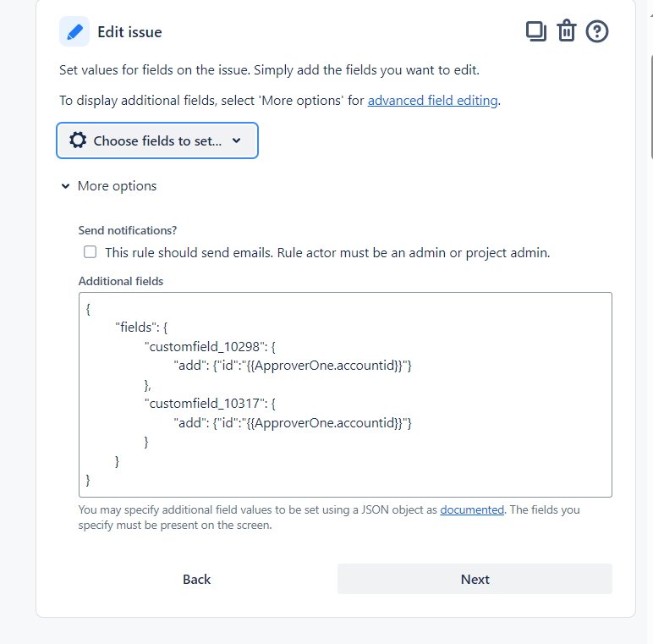Click the duplicate component icon
This screenshot has width=653, height=644.
[x=536, y=31]
